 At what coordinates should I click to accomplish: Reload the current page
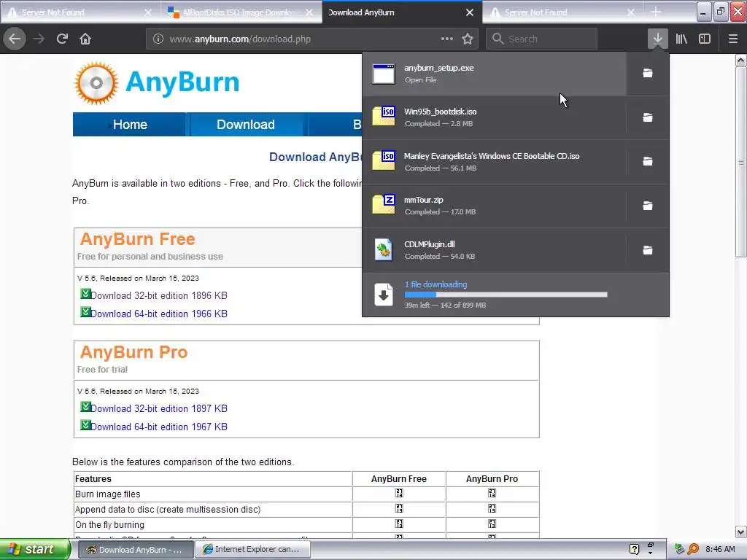[62, 39]
